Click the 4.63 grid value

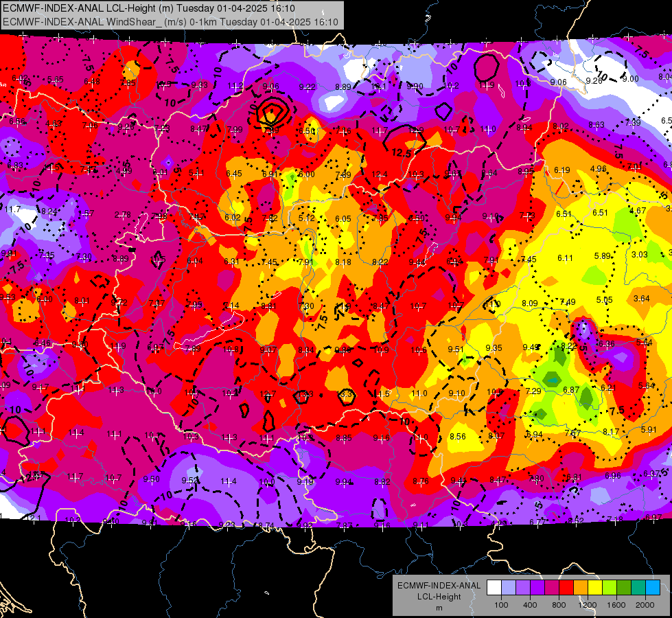click(x=54, y=124)
